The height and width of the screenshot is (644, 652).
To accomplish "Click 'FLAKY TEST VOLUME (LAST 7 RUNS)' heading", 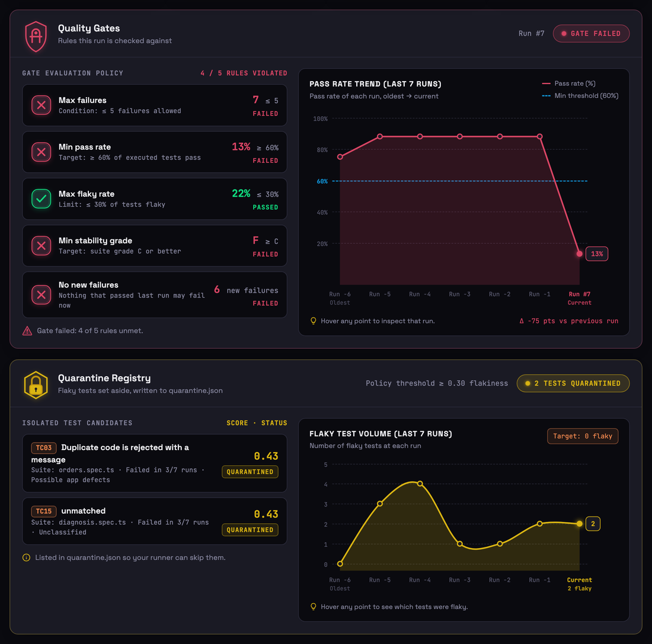I will point(381,434).
